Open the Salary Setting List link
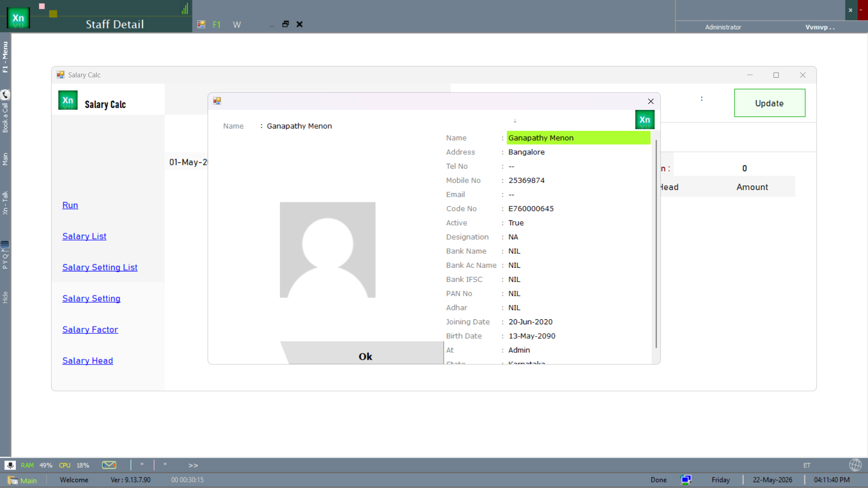This screenshot has width=868, height=488. pos(100,268)
